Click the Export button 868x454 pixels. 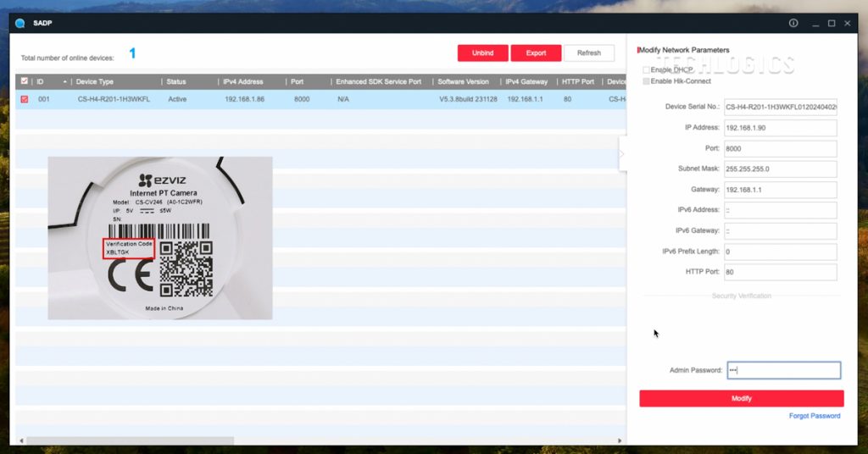(536, 53)
